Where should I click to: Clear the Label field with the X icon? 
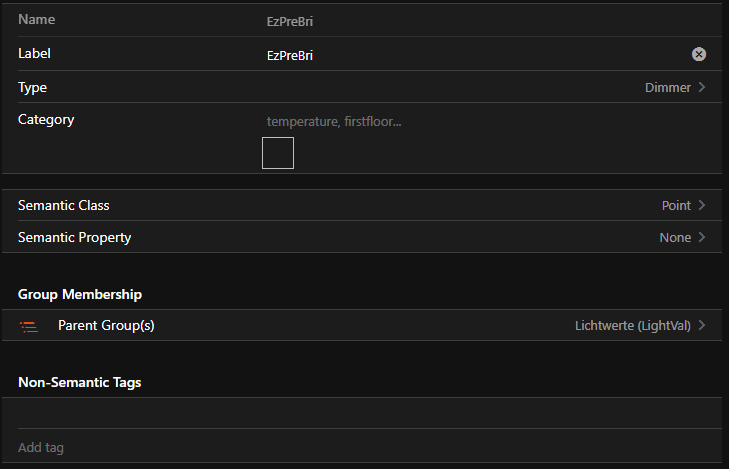pyautogui.click(x=699, y=55)
